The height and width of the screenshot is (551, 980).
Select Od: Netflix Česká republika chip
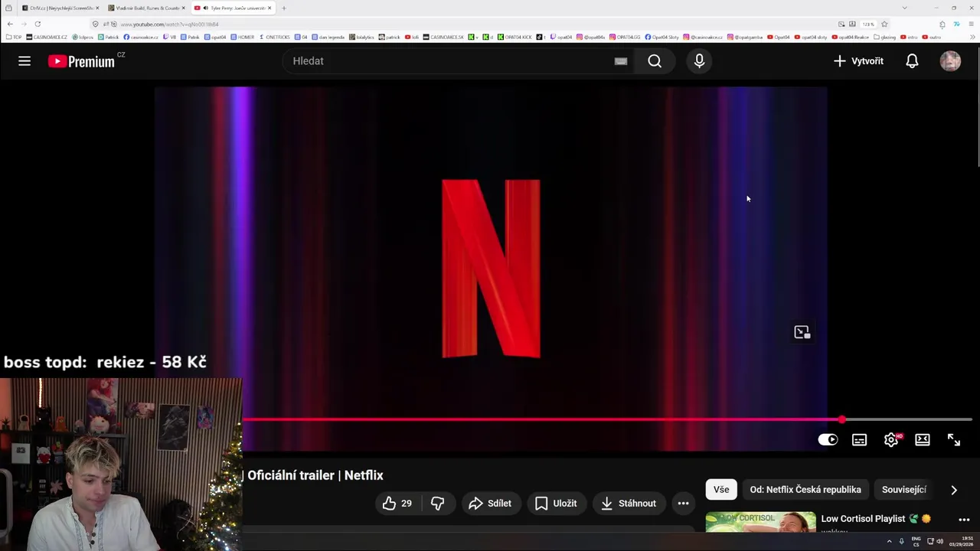tap(805, 490)
